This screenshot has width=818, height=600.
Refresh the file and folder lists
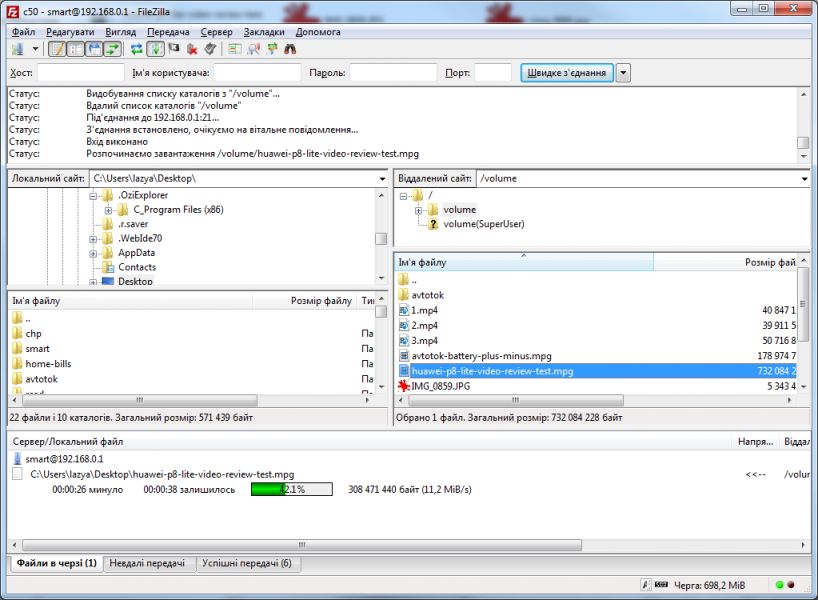point(137,49)
